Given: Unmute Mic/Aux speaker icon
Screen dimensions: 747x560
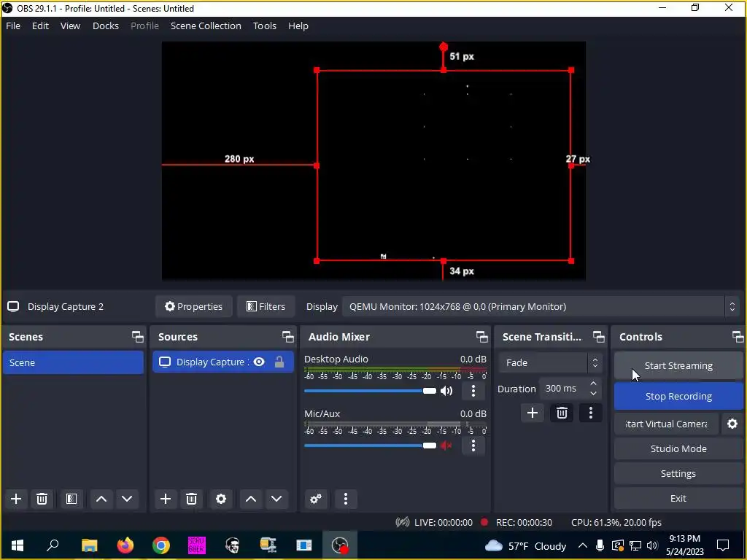Looking at the screenshot, I should click(x=446, y=446).
